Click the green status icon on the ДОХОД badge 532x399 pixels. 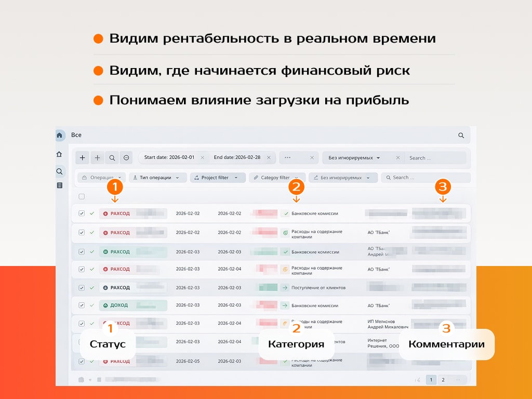coord(105,305)
